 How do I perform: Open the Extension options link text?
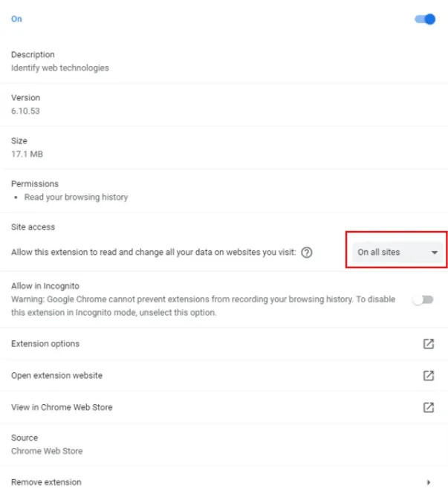(x=45, y=344)
